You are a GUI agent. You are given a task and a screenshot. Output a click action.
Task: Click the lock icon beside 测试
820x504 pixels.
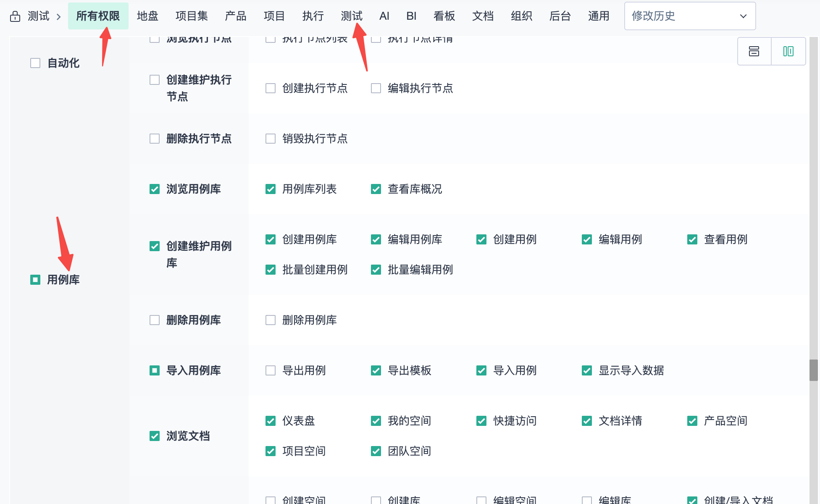tap(15, 16)
